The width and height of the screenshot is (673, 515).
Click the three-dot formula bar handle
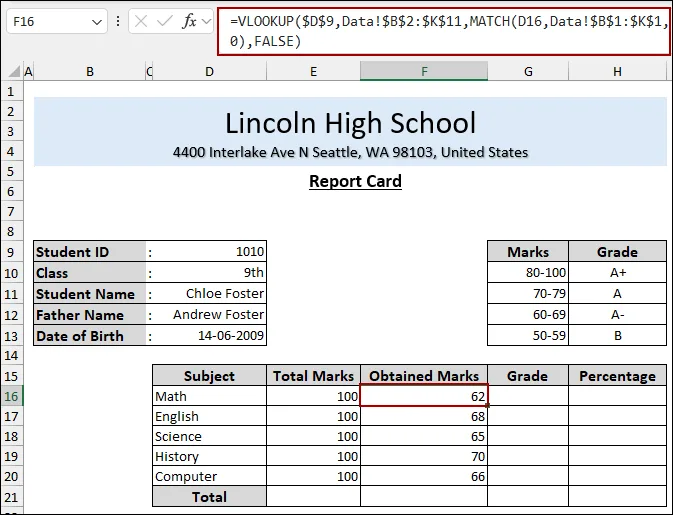(x=118, y=21)
